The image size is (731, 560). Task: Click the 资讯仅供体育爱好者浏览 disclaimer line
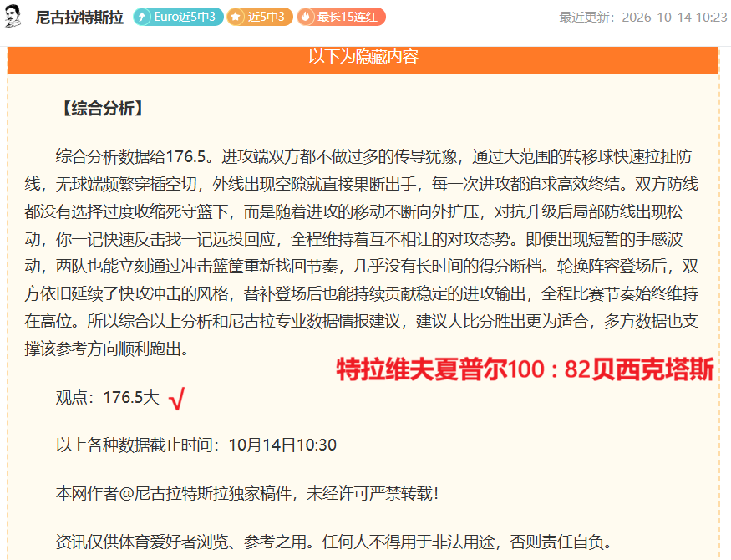point(334,542)
